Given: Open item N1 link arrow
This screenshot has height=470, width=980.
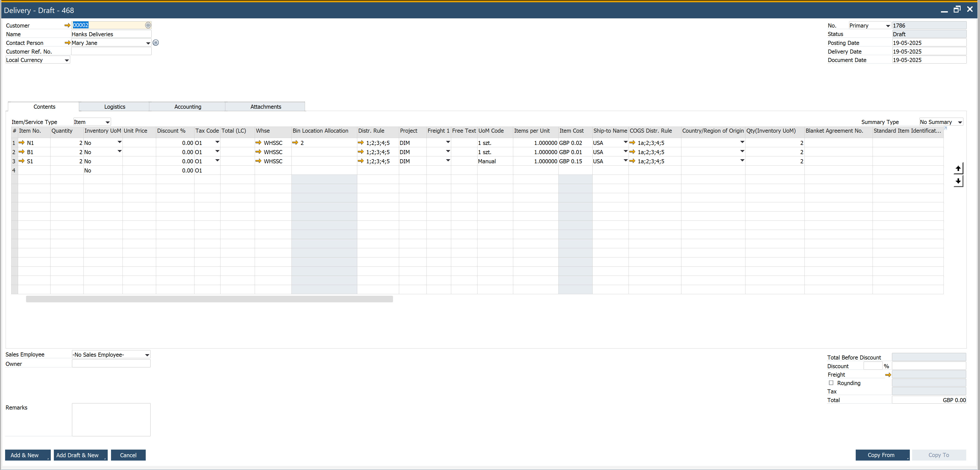Looking at the screenshot, I should (22, 143).
